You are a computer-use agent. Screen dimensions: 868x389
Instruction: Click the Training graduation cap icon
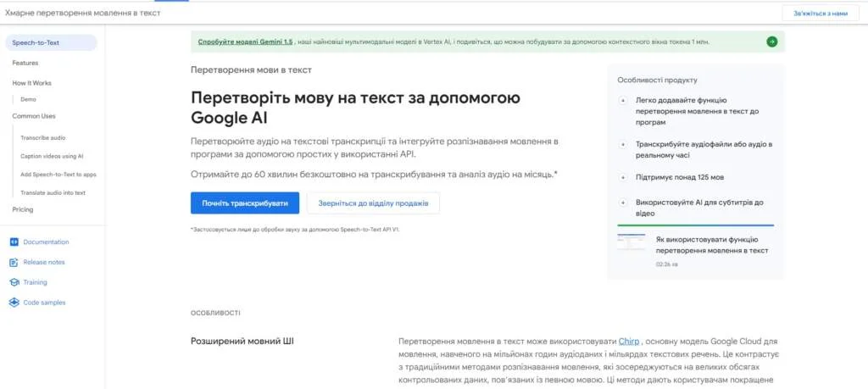pyautogui.click(x=14, y=282)
